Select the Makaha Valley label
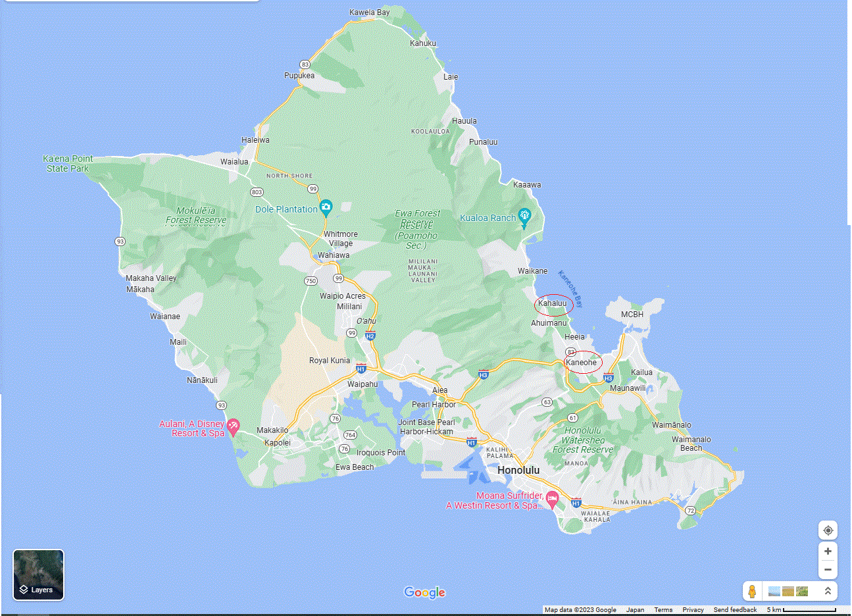 tap(151, 278)
